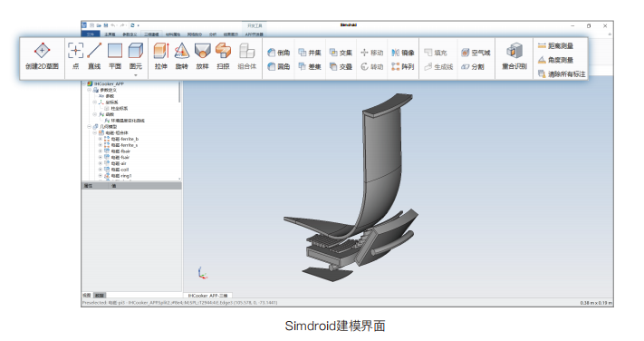Viewport: 644px width, 341px height.
Task: Click the 移动 move tool
Action: tap(371, 53)
